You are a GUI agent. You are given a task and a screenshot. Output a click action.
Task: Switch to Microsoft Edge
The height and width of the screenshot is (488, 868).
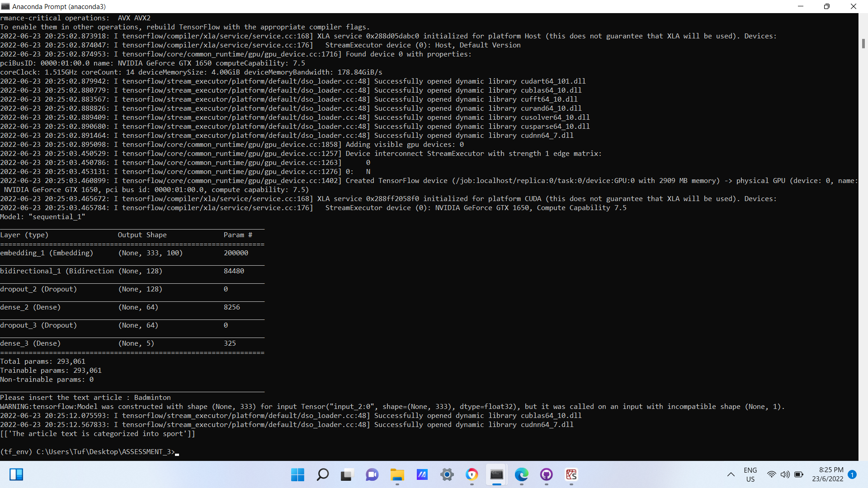point(522,474)
